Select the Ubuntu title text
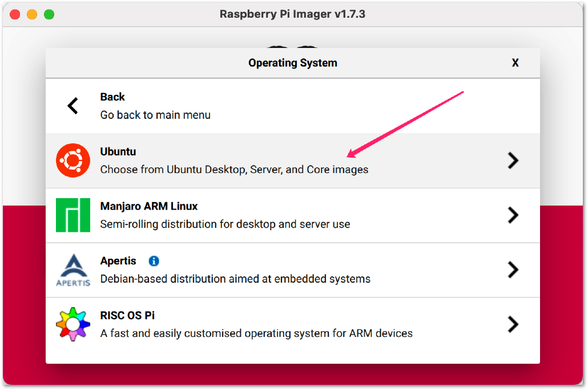The image size is (588, 390). pyautogui.click(x=118, y=151)
